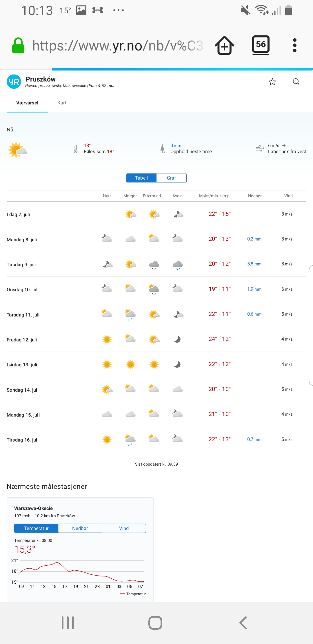
Task: Tap the yr logo icon
Action: (x=14, y=82)
